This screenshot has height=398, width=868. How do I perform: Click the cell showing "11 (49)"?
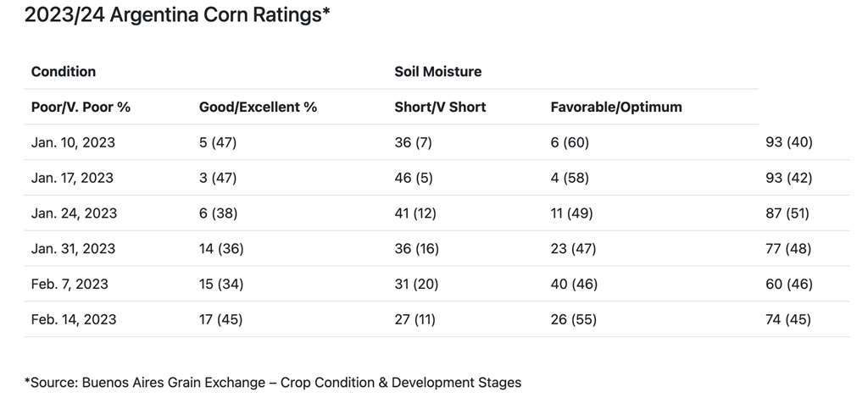click(573, 213)
